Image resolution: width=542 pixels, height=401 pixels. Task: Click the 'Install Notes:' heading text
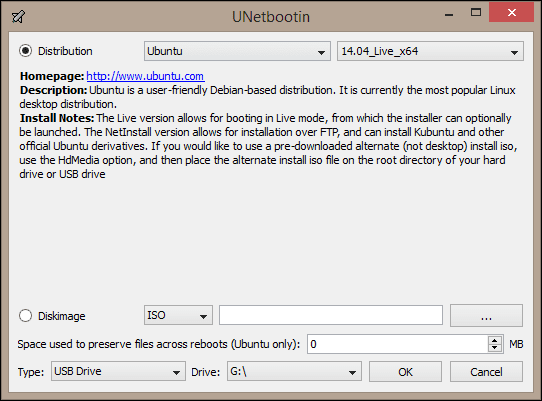pos(57,118)
